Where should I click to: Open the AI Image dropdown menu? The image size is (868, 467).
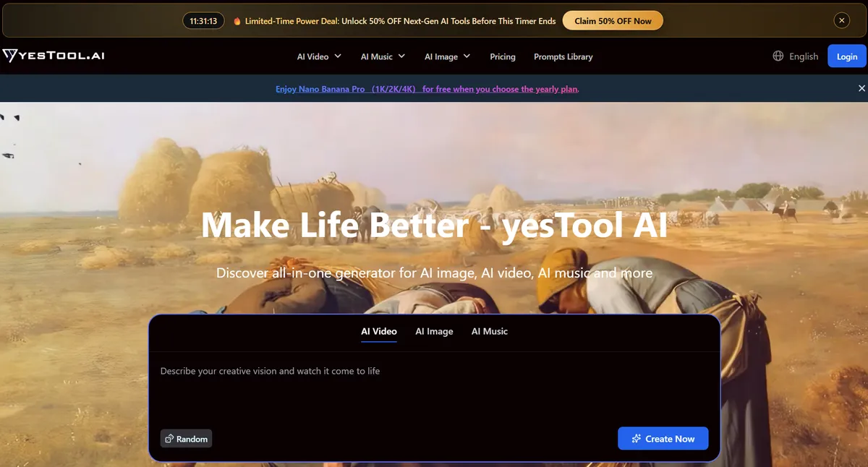[447, 56]
